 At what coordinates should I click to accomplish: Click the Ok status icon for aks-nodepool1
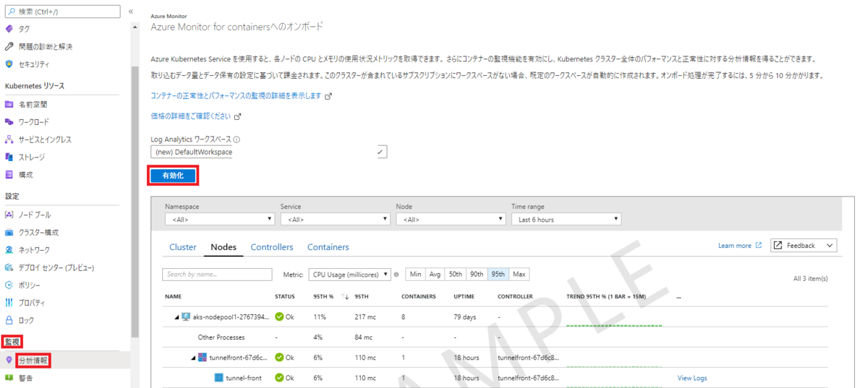279,317
